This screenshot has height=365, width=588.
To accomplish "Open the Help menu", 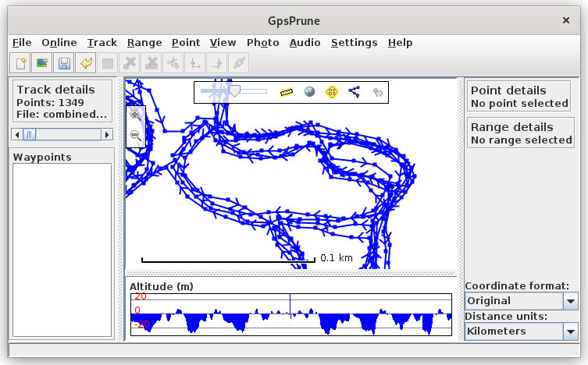I will pos(400,43).
